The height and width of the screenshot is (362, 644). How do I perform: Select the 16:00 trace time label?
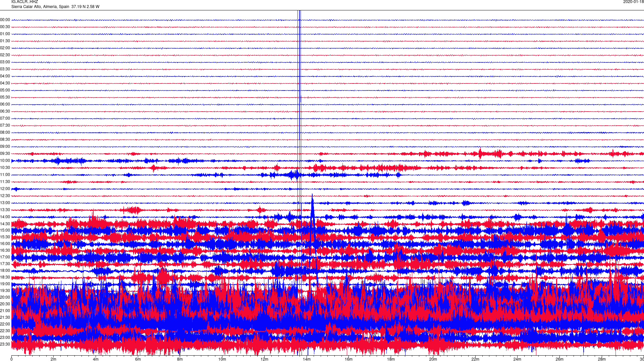5,244
